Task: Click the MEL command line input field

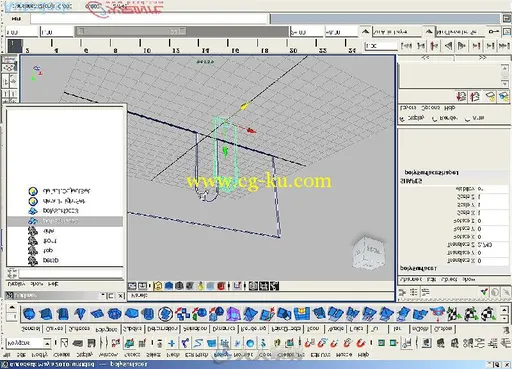Action: [149, 18]
